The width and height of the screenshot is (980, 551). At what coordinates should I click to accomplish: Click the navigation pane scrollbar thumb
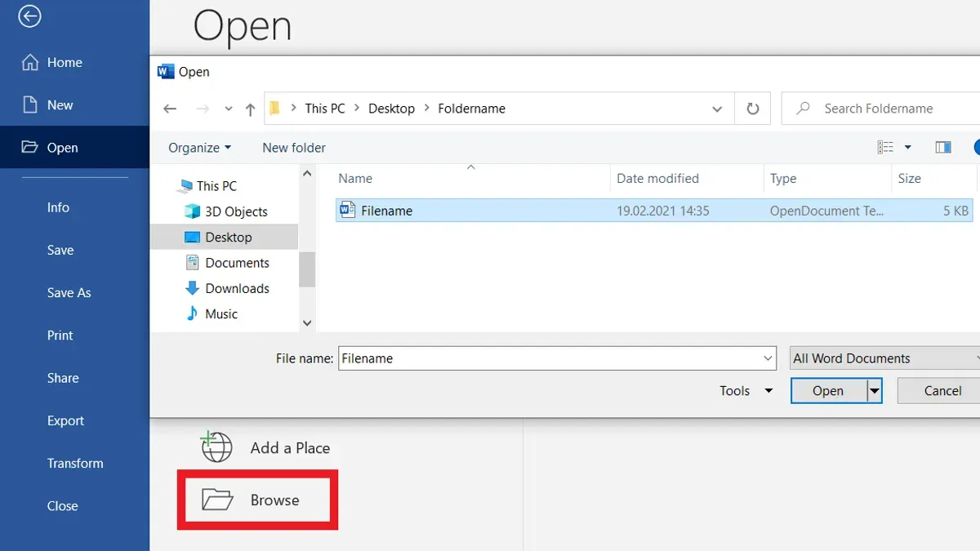click(307, 269)
